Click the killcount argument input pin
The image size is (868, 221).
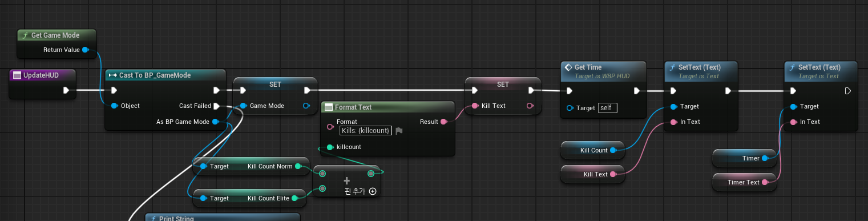[x=329, y=147]
